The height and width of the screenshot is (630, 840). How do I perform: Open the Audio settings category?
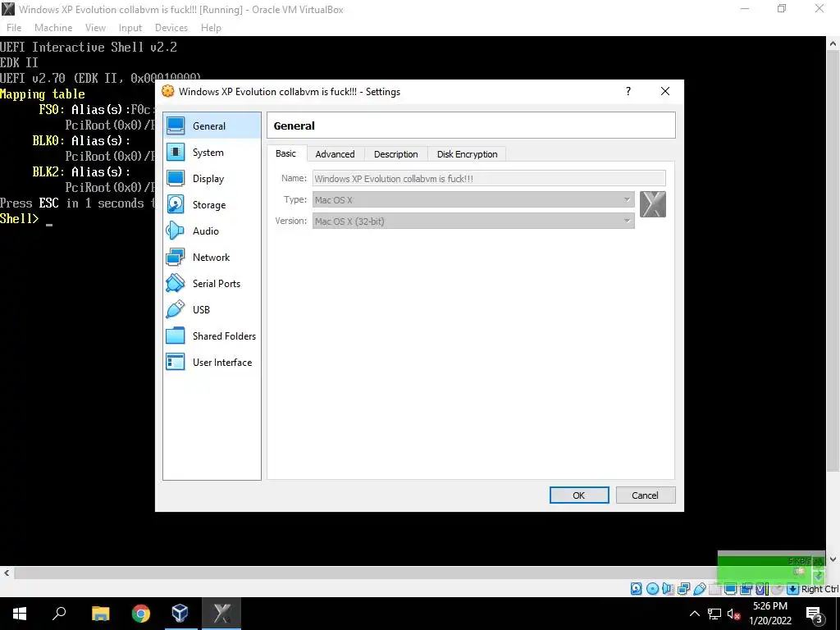click(212, 231)
